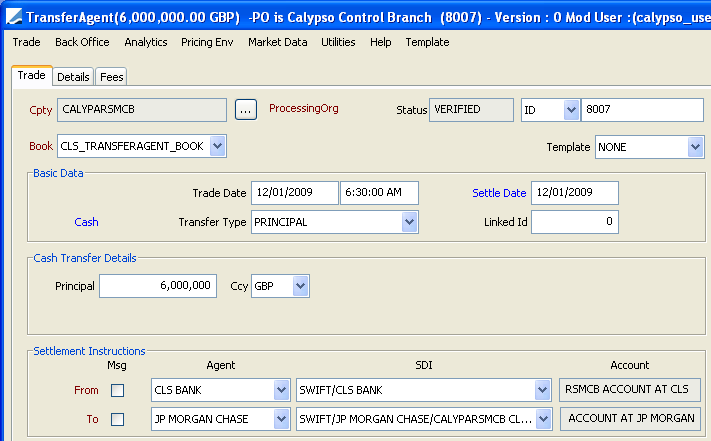Expand the ID type dropdown
Screen dimensions: 711x441
coord(571,110)
